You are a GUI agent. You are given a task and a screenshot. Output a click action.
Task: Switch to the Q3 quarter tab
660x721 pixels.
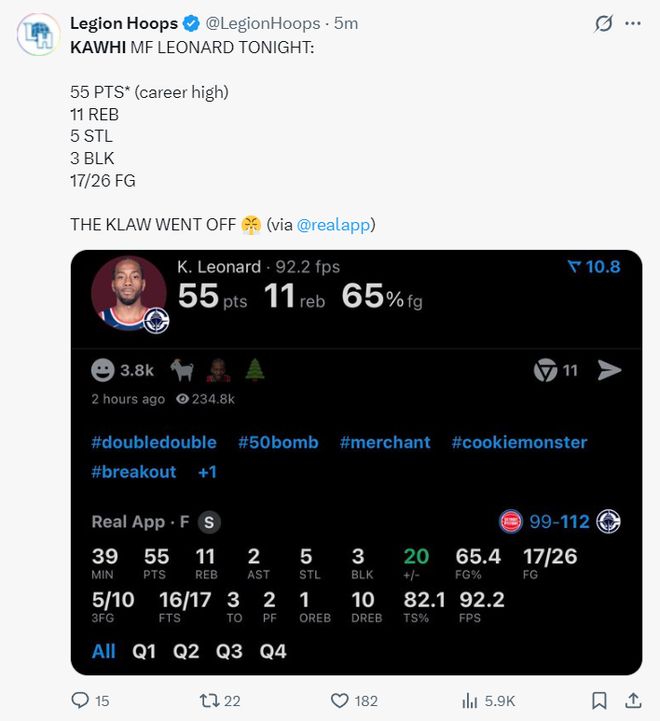click(x=229, y=651)
